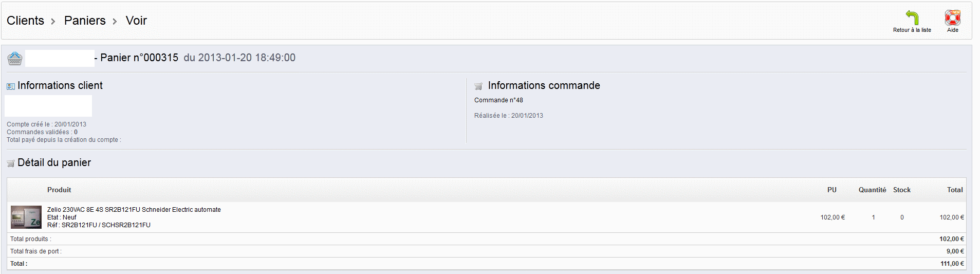
Task: Click the Retour à la liste label
Action: point(912,30)
